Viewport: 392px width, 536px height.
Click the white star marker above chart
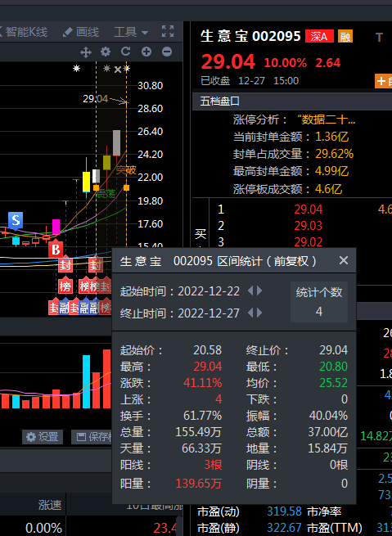coord(76,69)
